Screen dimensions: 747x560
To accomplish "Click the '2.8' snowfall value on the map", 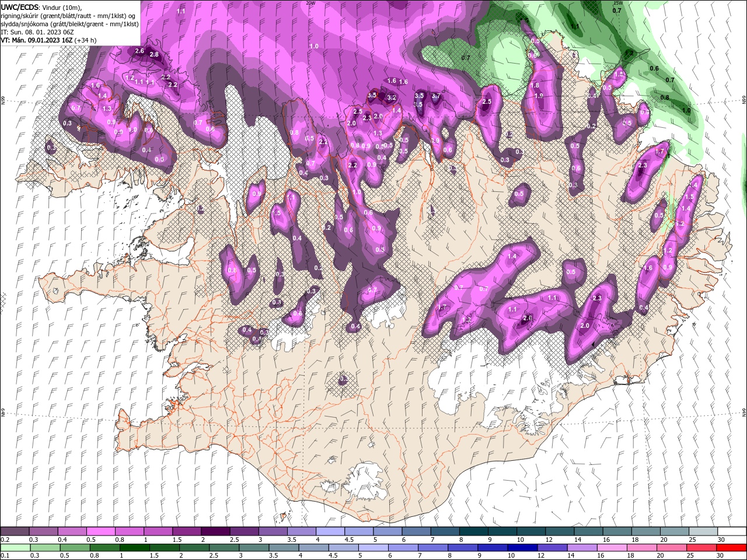I will click(154, 55).
